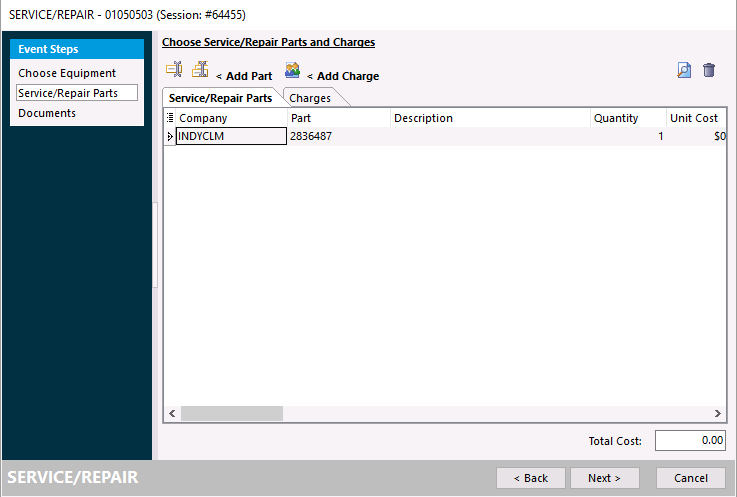Click the first Add Part icon
The height and width of the screenshot is (497, 737).
pos(174,70)
